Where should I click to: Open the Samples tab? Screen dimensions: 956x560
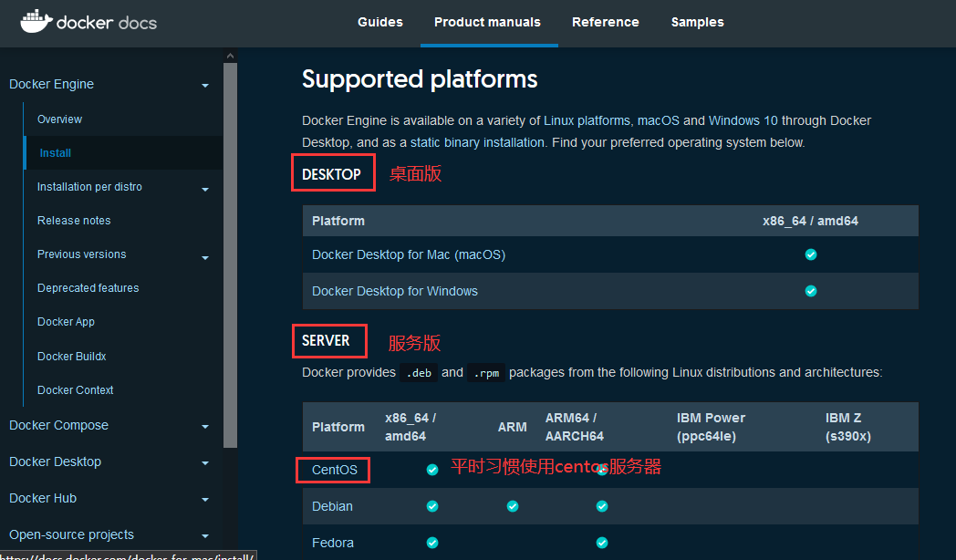[698, 22]
